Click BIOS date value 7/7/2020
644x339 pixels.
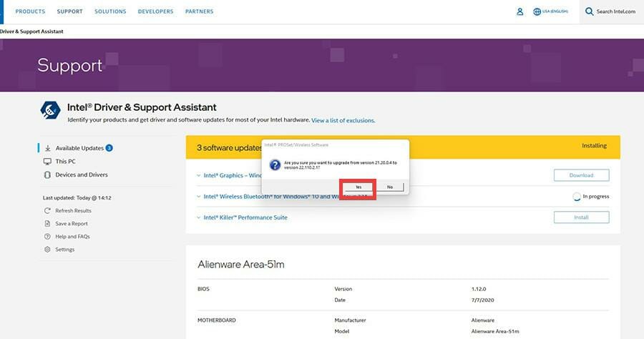tap(482, 300)
